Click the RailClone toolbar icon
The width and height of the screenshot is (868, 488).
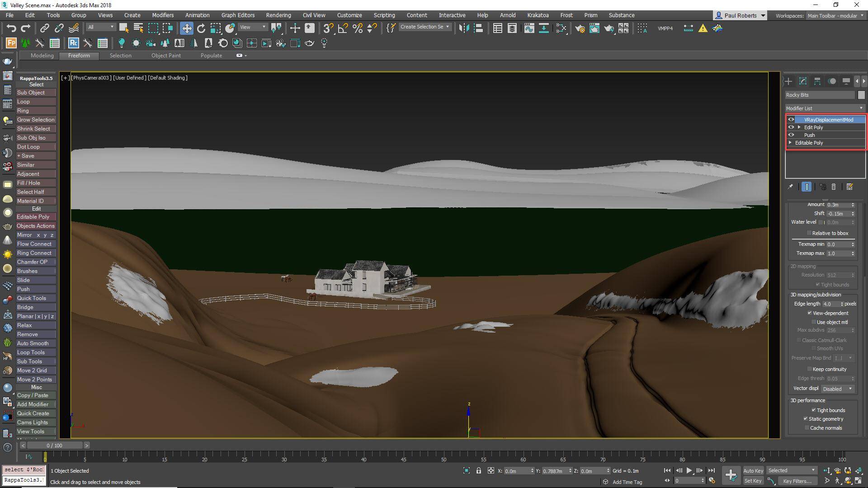click(x=73, y=43)
